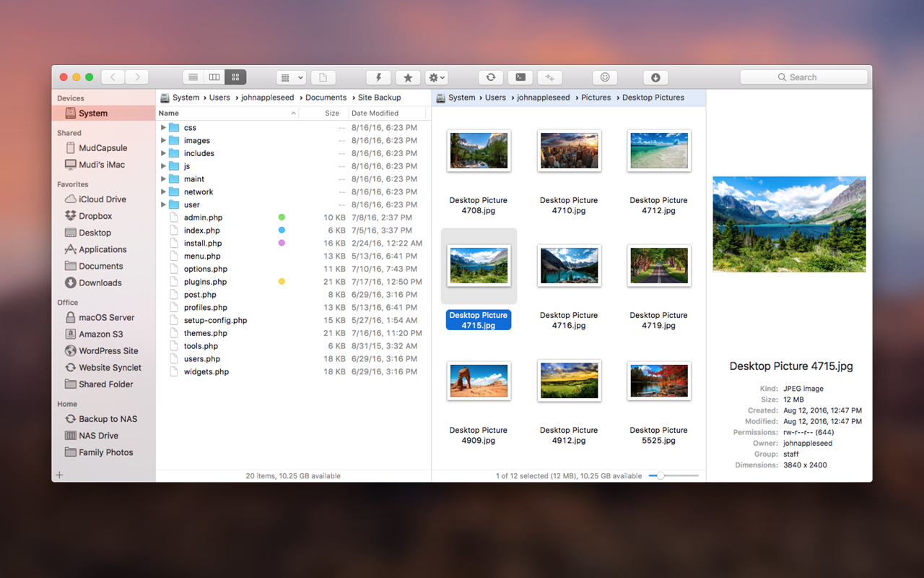Switch left pane to column view
The width and height of the screenshot is (924, 578).
point(214,77)
